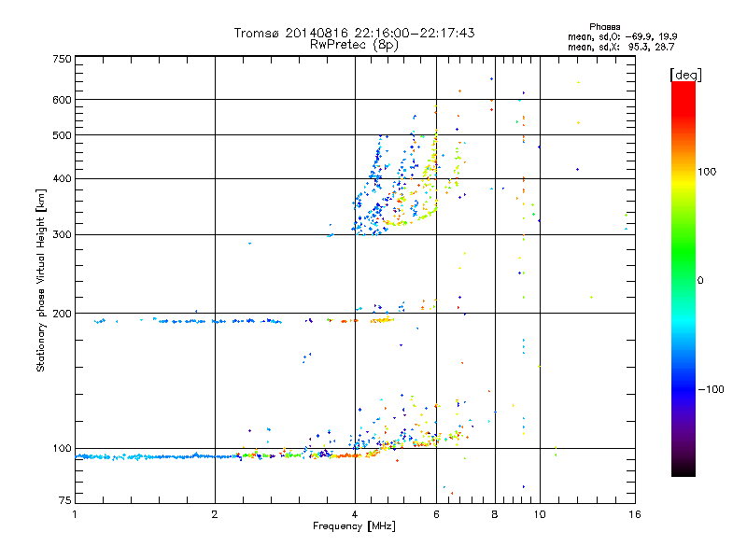
Task: Click the rainbow phase colorbar
Action: tap(684, 279)
